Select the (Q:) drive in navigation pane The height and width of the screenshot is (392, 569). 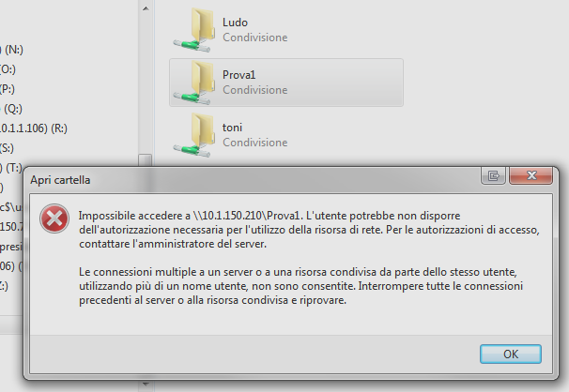pyautogui.click(x=11, y=109)
